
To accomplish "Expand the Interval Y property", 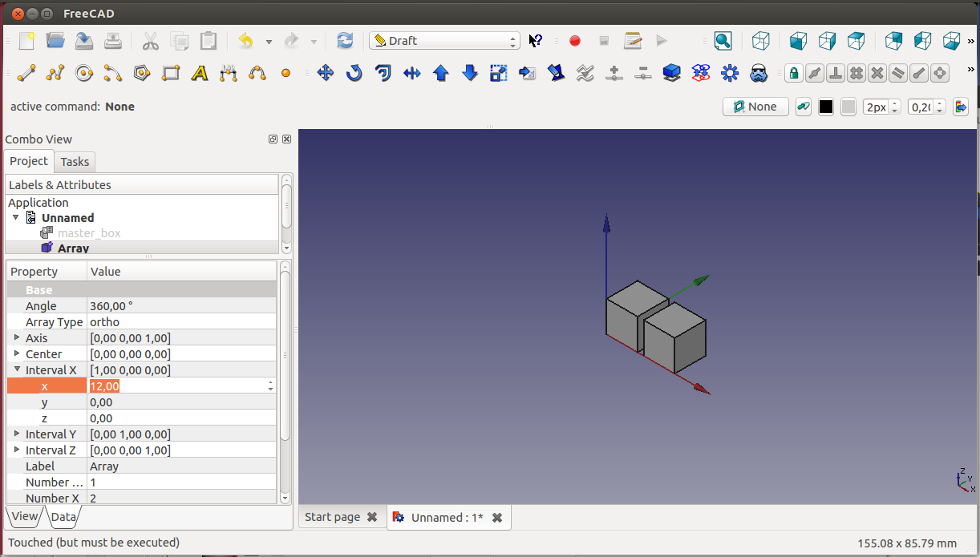I will [17, 434].
